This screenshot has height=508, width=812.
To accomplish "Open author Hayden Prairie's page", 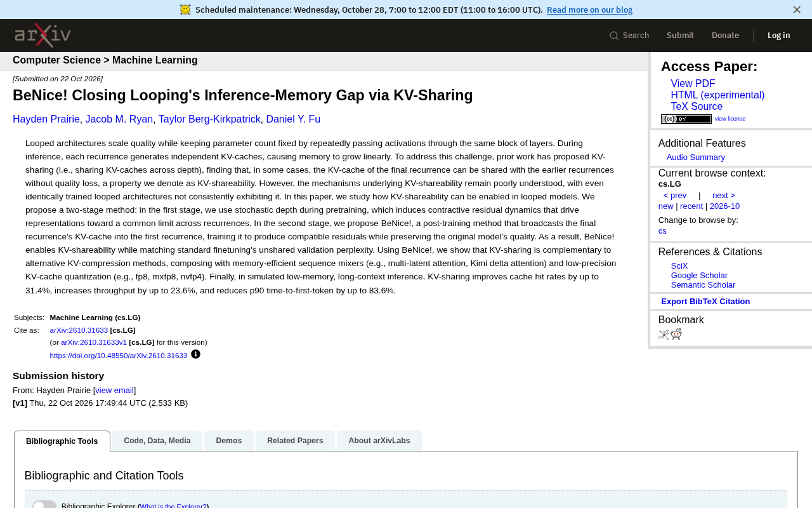I will click(46, 119).
